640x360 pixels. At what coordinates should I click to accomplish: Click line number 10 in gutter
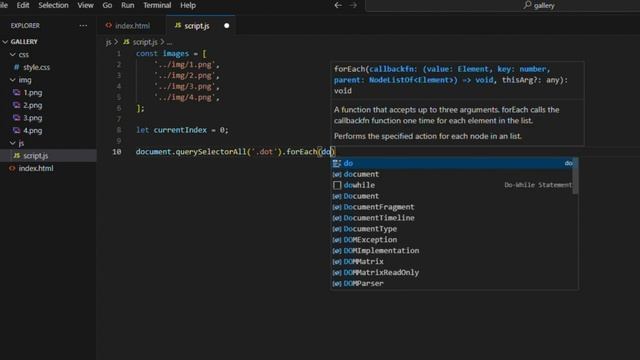coord(117,152)
